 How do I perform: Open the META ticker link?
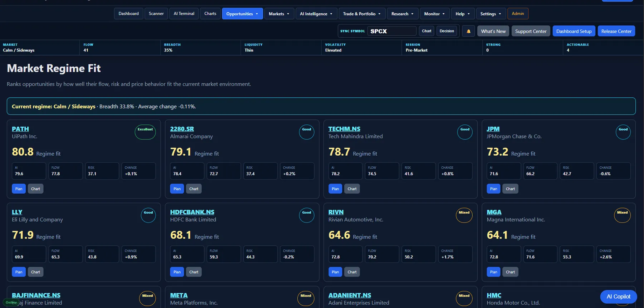click(x=179, y=295)
